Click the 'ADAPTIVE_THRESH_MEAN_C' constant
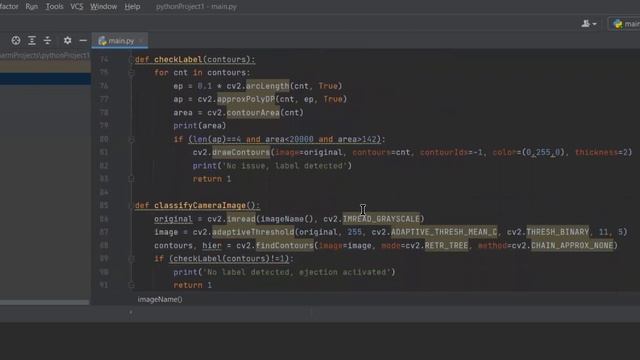The image size is (640, 360). (x=444, y=232)
